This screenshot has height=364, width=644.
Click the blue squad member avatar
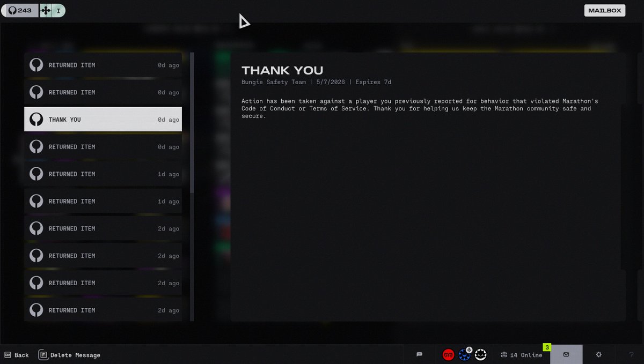tap(464, 354)
